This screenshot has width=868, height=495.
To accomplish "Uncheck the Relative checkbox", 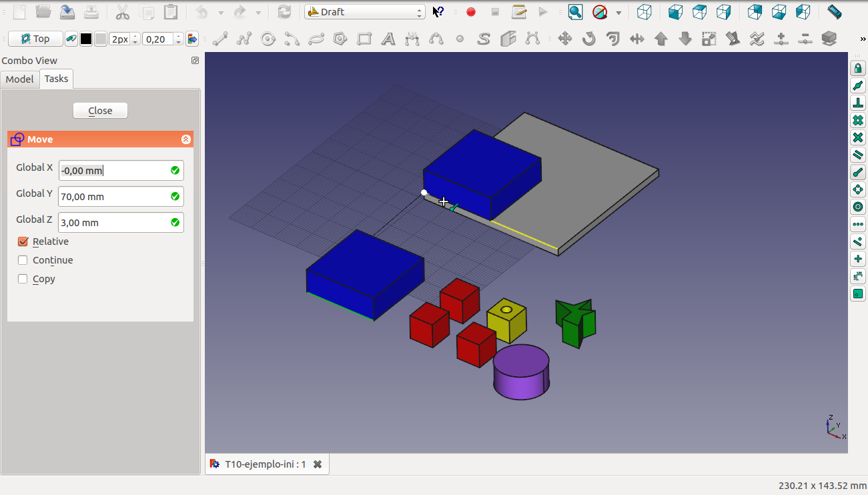I will (23, 241).
